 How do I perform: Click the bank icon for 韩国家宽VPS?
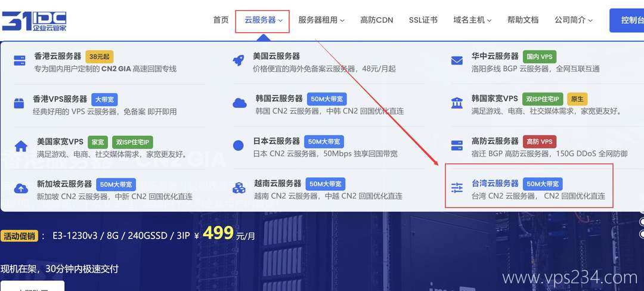[457, 103]
